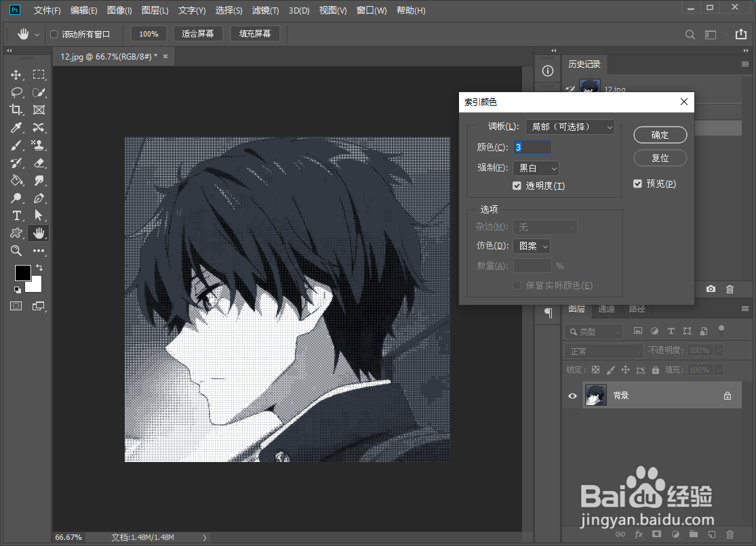Close the 索引颜色 dialog
The image size is (756, 546).
click(x=683, y=102)
